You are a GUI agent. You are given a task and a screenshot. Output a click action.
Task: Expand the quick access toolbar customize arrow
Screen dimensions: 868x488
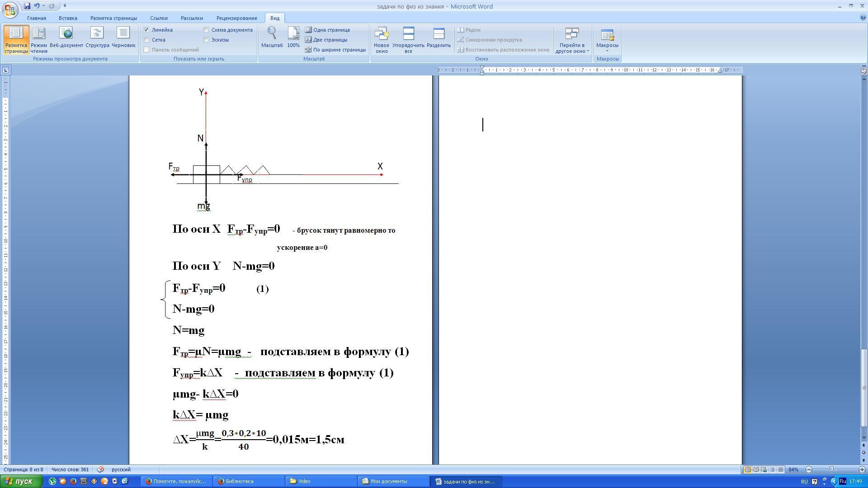(65, 6)
